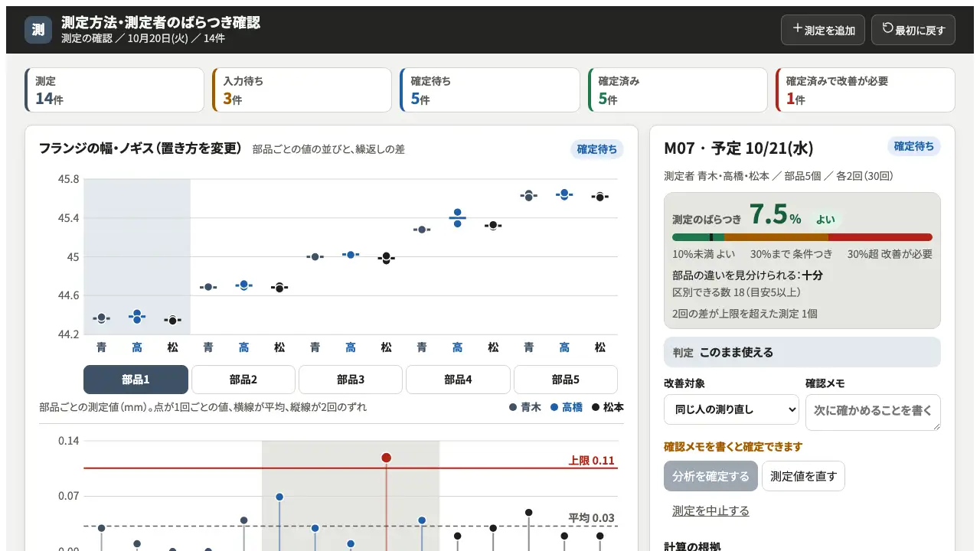Click the 2回の差が上限を超えた測定 1個 line
Viewport: 980px width, 551px height.
click(745, 314)
